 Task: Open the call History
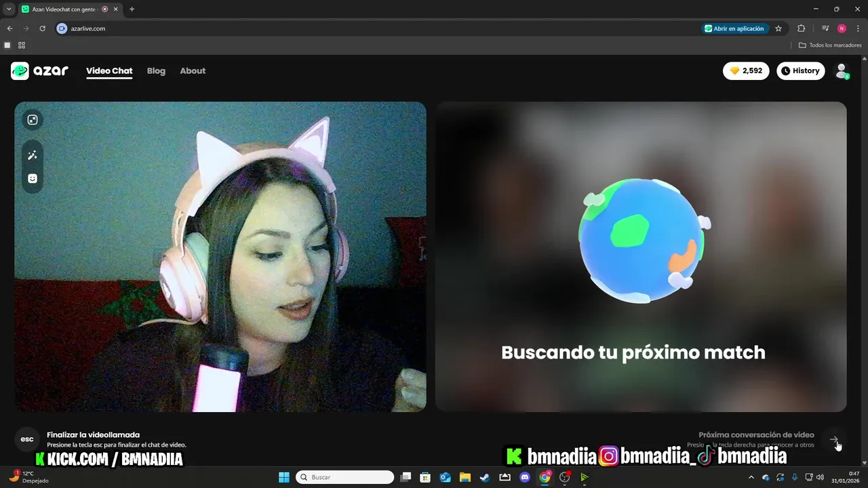click(x=800, y=70)
